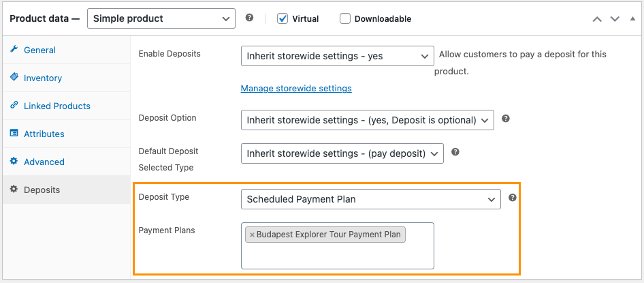The height and width of the screenshot is (283, 644).
Task: Open the Deposit Option dropdown
Action: (368, 120)
